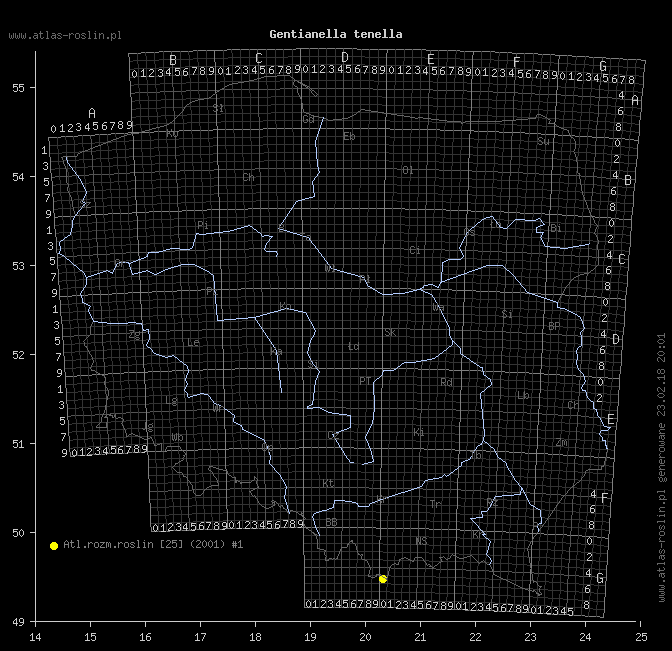
Task: Click the 'Wa' city label
Action: [438, 307]
